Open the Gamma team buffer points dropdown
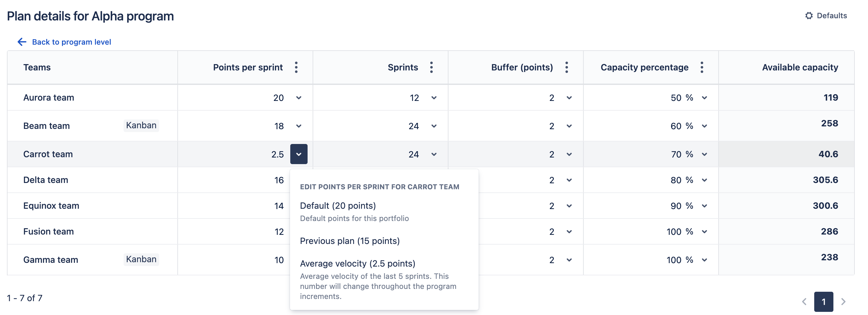Viewport: 868px width, 315px height. (569, 260)
